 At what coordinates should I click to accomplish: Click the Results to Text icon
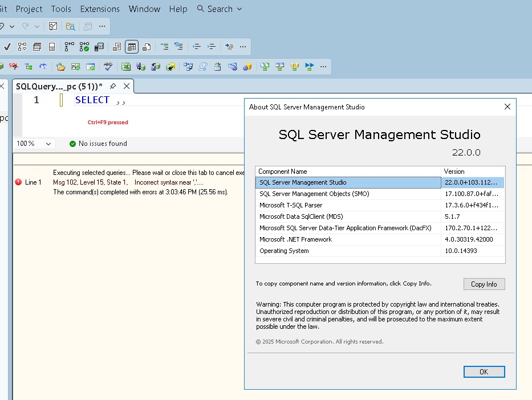pyautogui.click(x=117, y=47)
